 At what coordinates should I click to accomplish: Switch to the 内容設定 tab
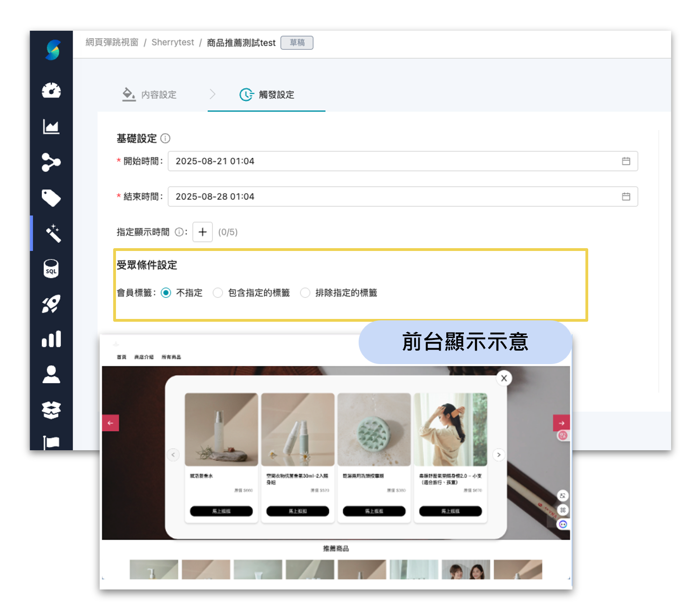coord(159,95)
